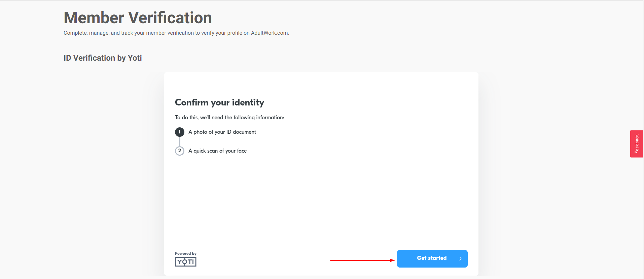The image size is (644, 279).
Task: Click the Member Verification page heading
Action: [138, 18]
